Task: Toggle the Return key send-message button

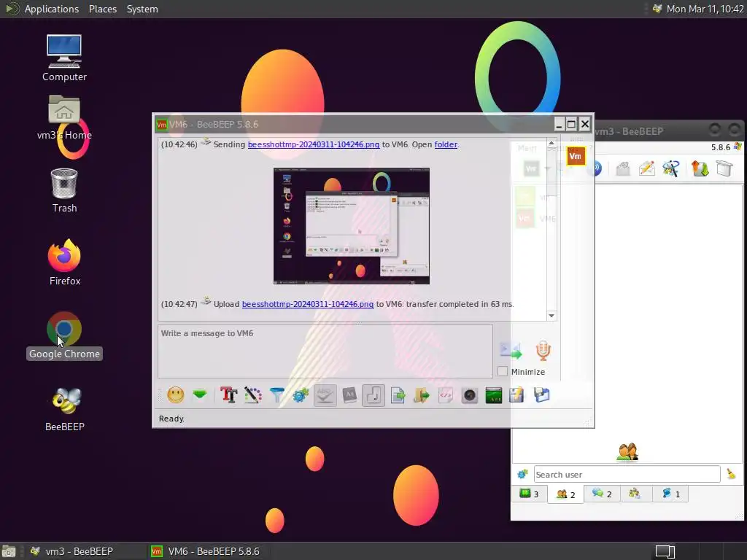Action: (x=373, y=395)
